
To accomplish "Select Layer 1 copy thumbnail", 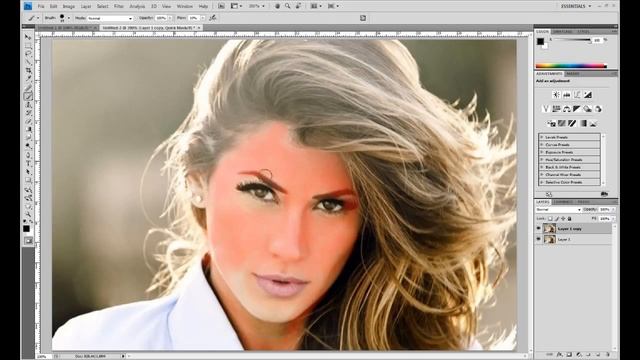I will (x=549, y=229).
